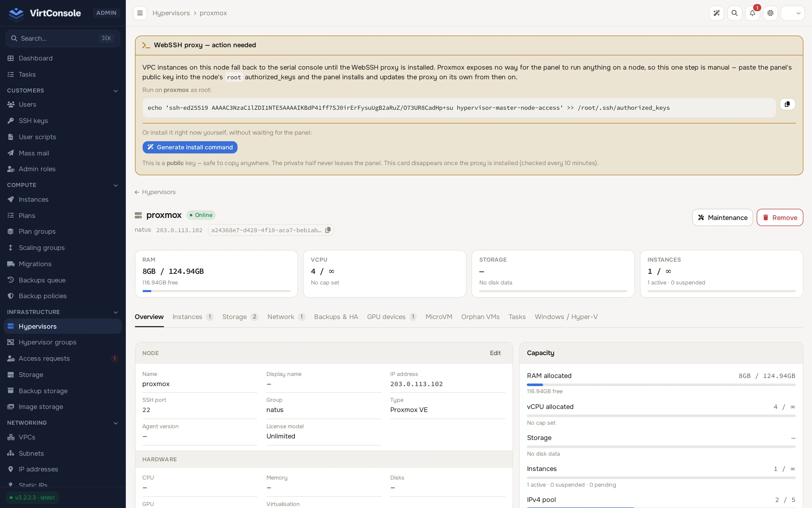Switch to the Network tab
Image resolution: width=812 pixels, height=508 pixels.
point(286,317)
